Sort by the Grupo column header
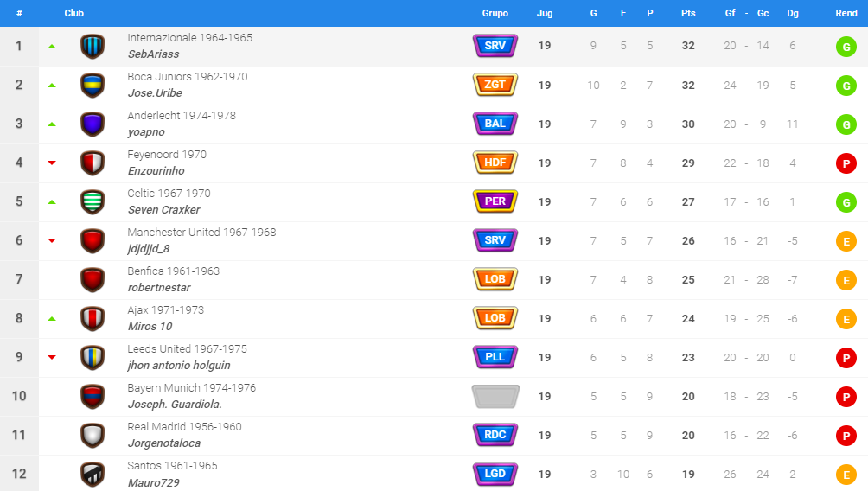This screenshot has height=491, width=868. [495, 13]
